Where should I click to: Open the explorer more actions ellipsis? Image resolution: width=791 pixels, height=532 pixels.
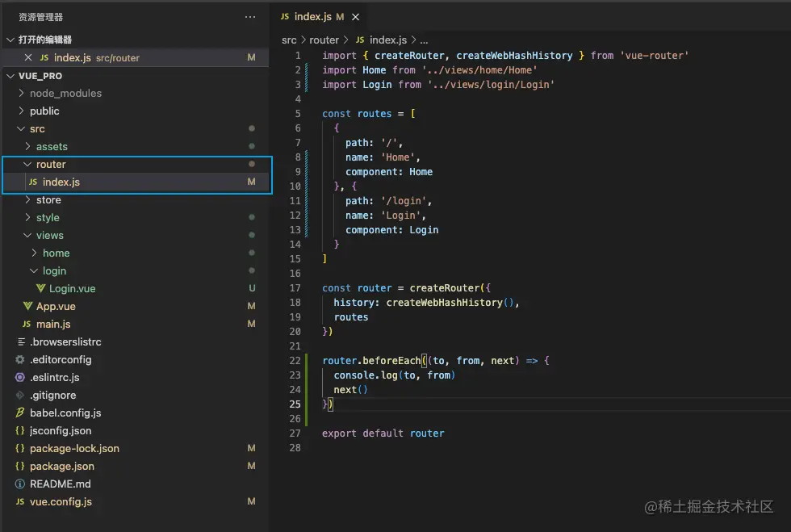coord(249,17)
